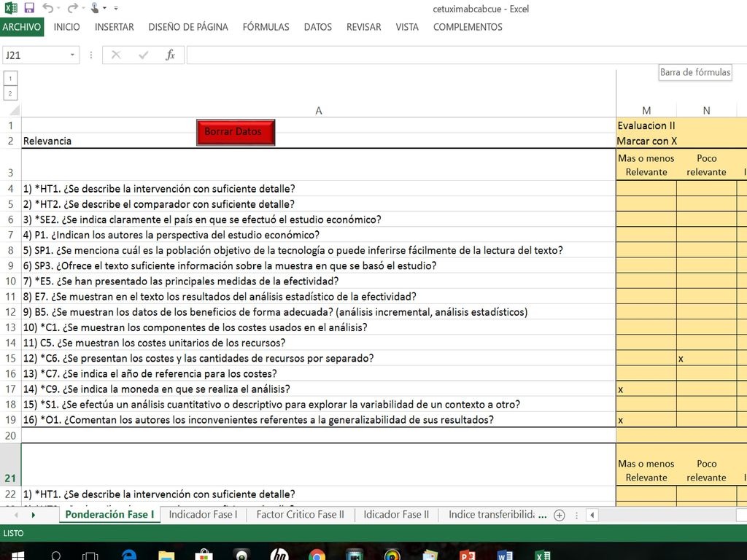Click the Save icon in the quick access toolbar
The image size is (747, 560).
pyautogui.click(x=29, y=8)
